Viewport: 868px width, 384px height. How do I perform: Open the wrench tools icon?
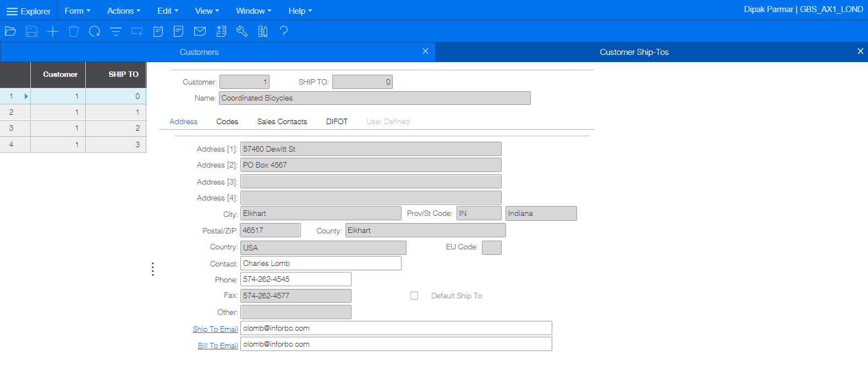[242, 31]
